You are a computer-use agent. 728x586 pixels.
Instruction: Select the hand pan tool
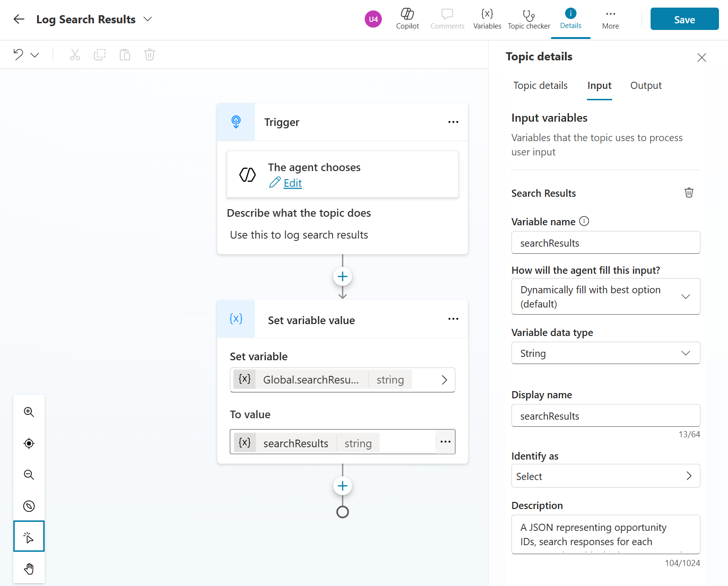(29, 569)
